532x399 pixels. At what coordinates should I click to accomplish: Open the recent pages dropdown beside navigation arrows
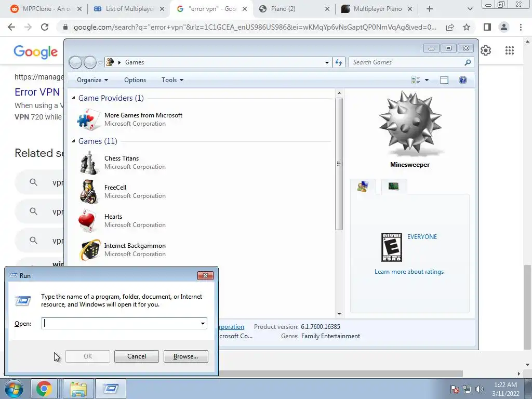tap(100, 63)
